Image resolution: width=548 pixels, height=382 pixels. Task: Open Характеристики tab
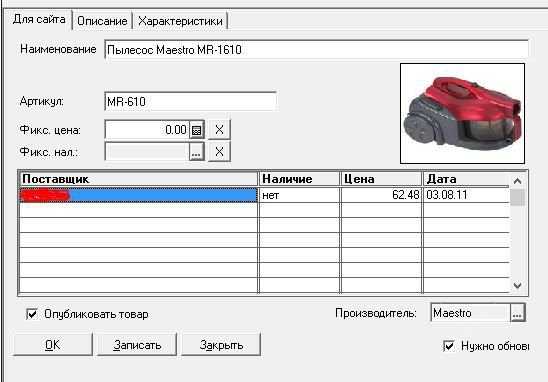(180, 21)
